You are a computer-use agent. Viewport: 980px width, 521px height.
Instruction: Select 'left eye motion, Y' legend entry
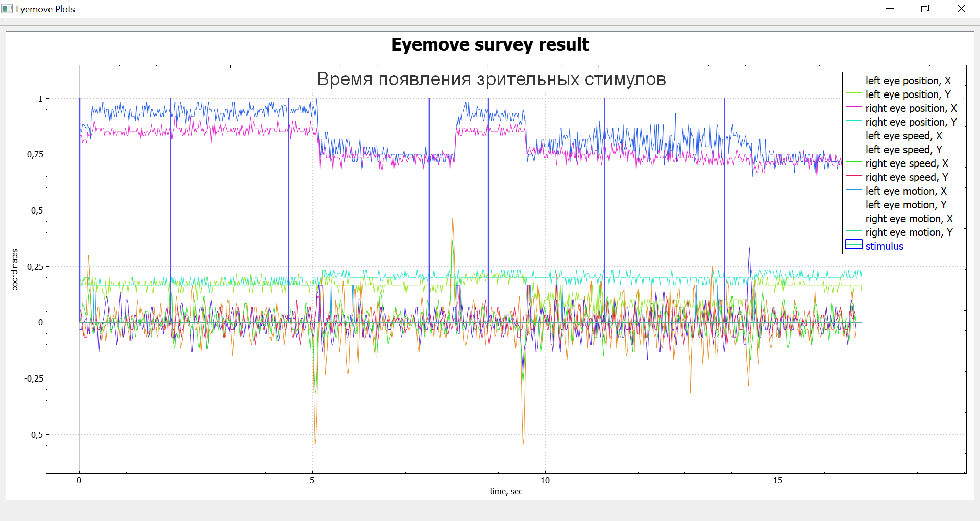[906, 205]
